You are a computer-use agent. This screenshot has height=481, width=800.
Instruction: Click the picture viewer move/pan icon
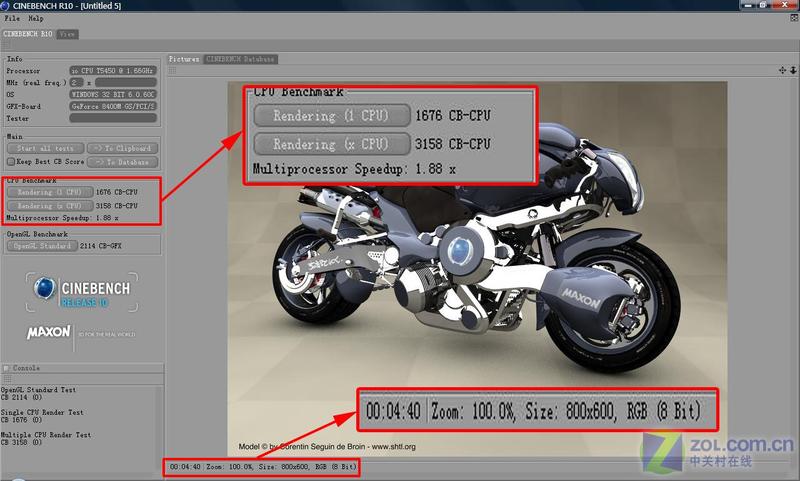782,70
